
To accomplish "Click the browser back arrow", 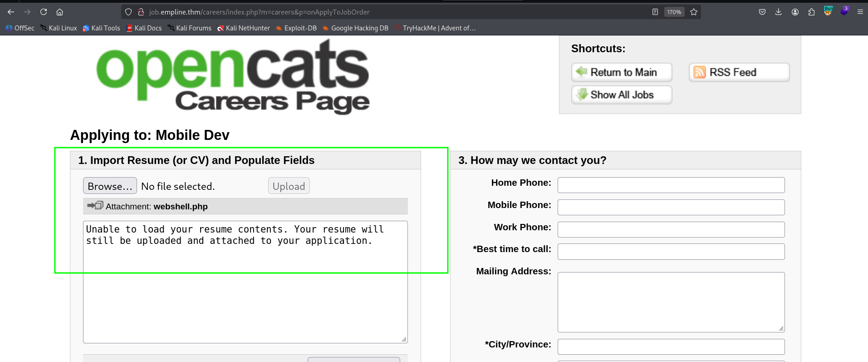I will (x=11, y=12).
